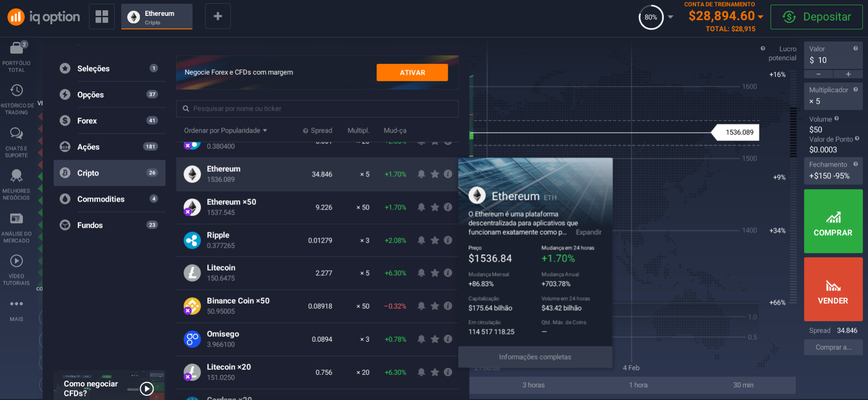Click the red VENDER button

click(x=833, y=289)
